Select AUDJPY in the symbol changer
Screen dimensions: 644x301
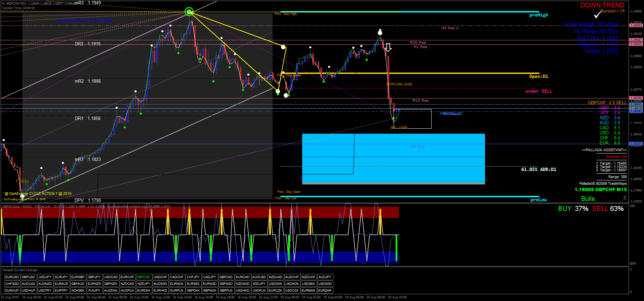pos(325,277)
